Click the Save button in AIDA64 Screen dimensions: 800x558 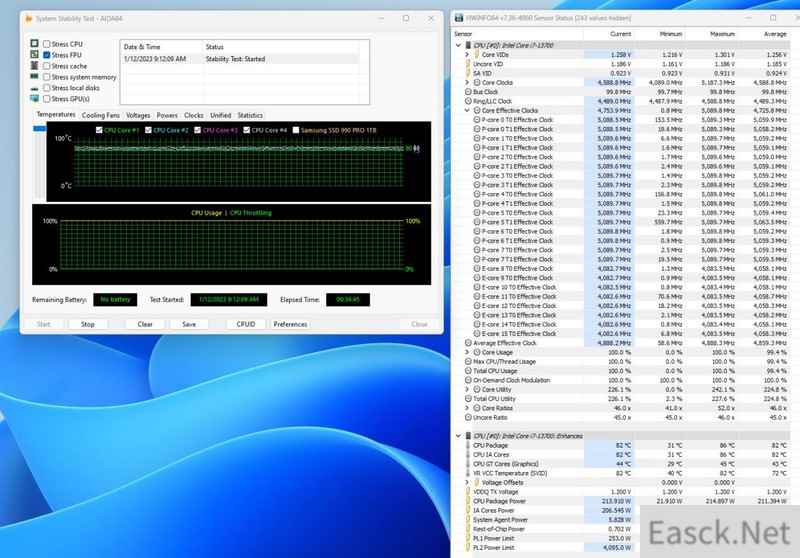coord(189,324)
